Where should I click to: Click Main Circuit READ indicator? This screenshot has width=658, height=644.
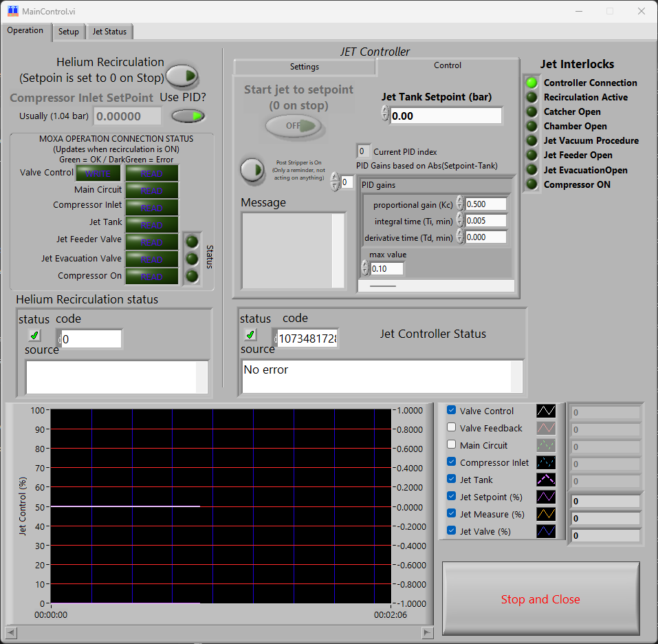coord(151,190)
